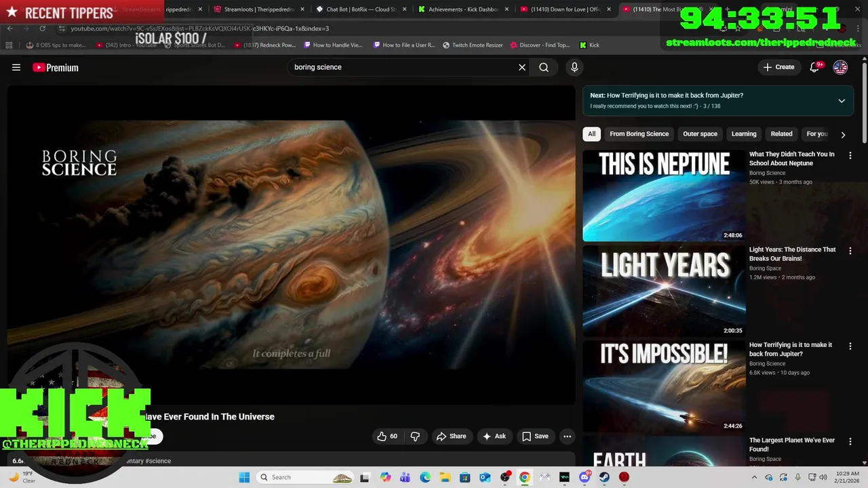Image resolution: width=868 pixels, height=488 pixels.
Task: Select the Learning chip
Action: tap(744, 134)
